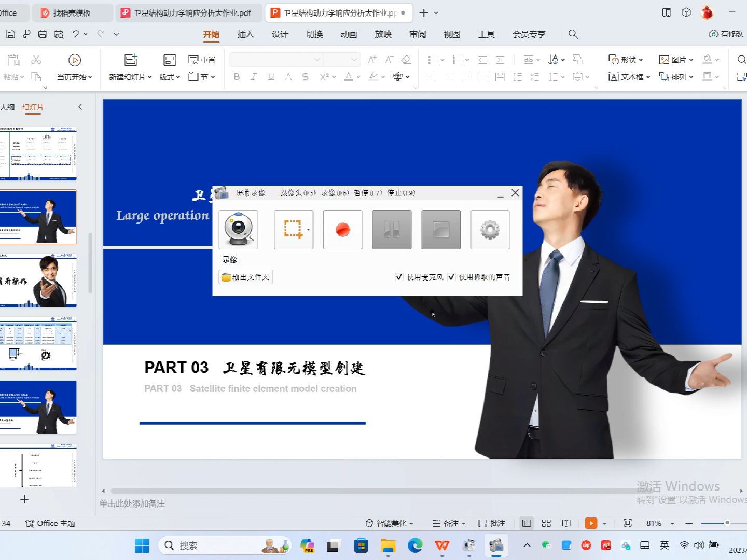Image resolution: width=747 pixels, height=560 pixels.
Task: Toggle bold formatting in the ribbon
Action: [x=237, y=77]
